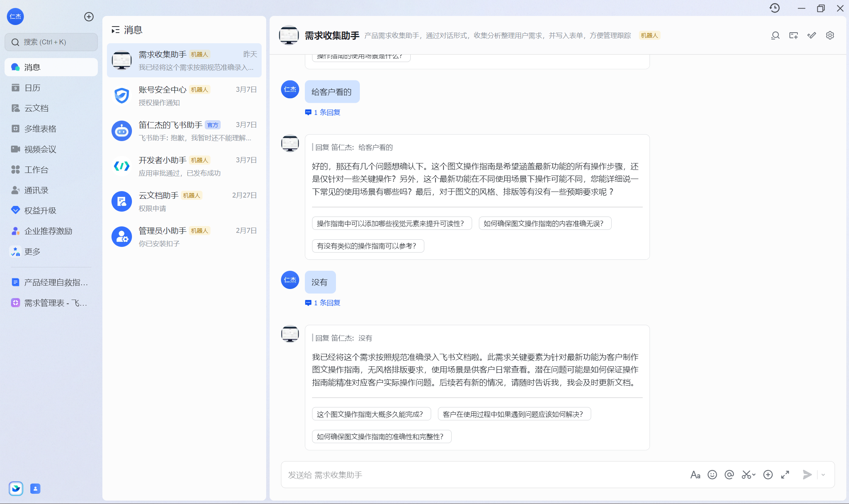Open the 账号安全中心 conversation
849x504 pixels.
(x=184, y=96)
